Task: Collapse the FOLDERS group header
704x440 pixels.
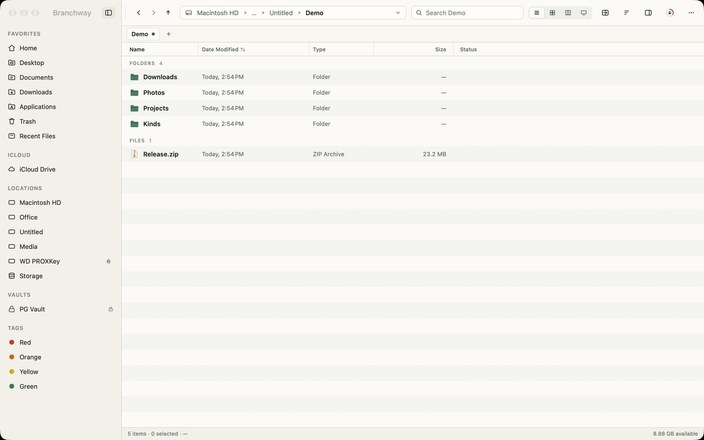Action: (146, 63)
